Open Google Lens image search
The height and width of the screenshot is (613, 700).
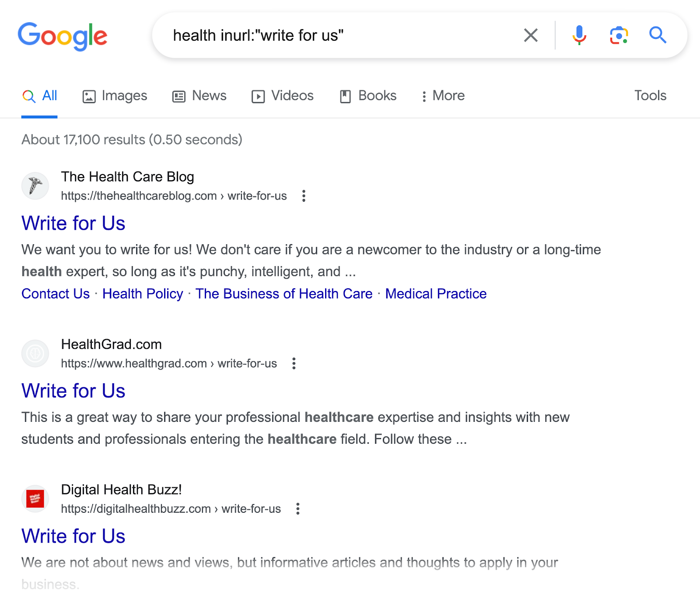[618, 35]
